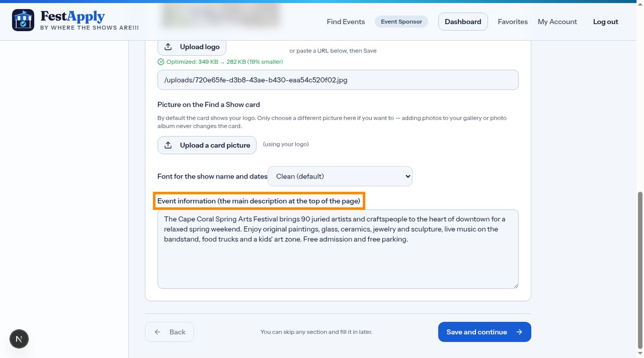Viewport: 644px width, 358px height.
Task: Click the '(using your logo)' note
Action: coord(286,144)
